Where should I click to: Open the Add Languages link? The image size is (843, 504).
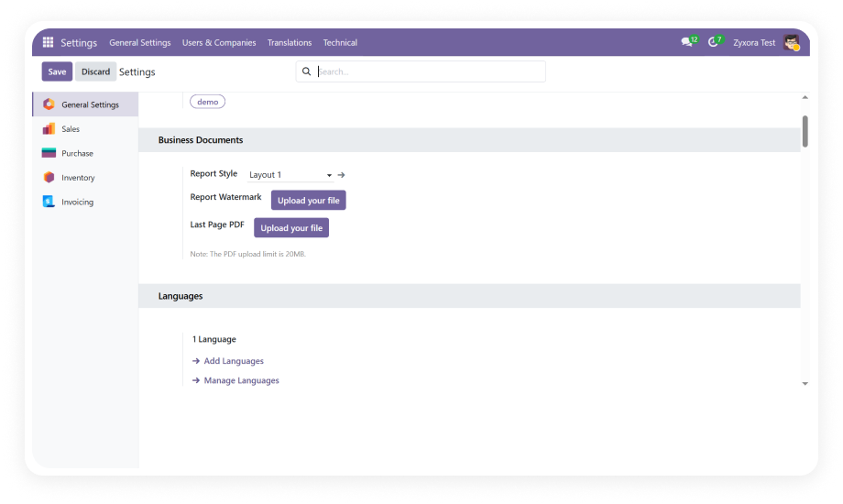[234, 361]
